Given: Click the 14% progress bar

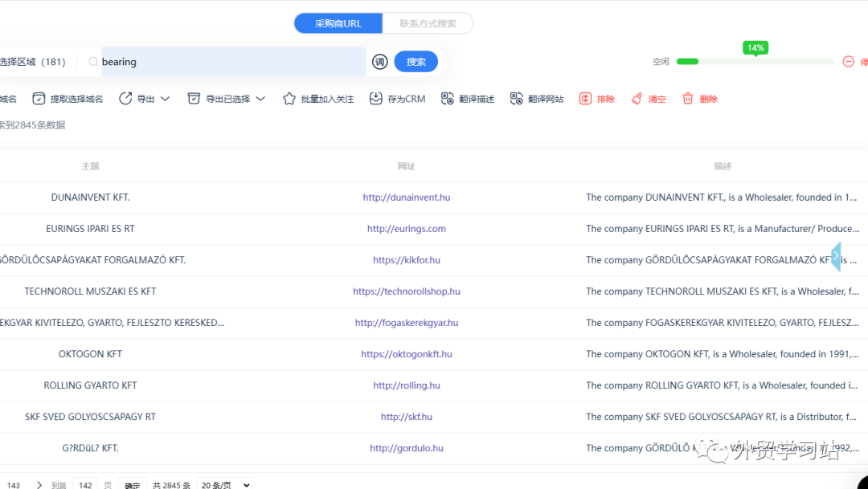Looking at the screenshot, I should coord(755,61).
